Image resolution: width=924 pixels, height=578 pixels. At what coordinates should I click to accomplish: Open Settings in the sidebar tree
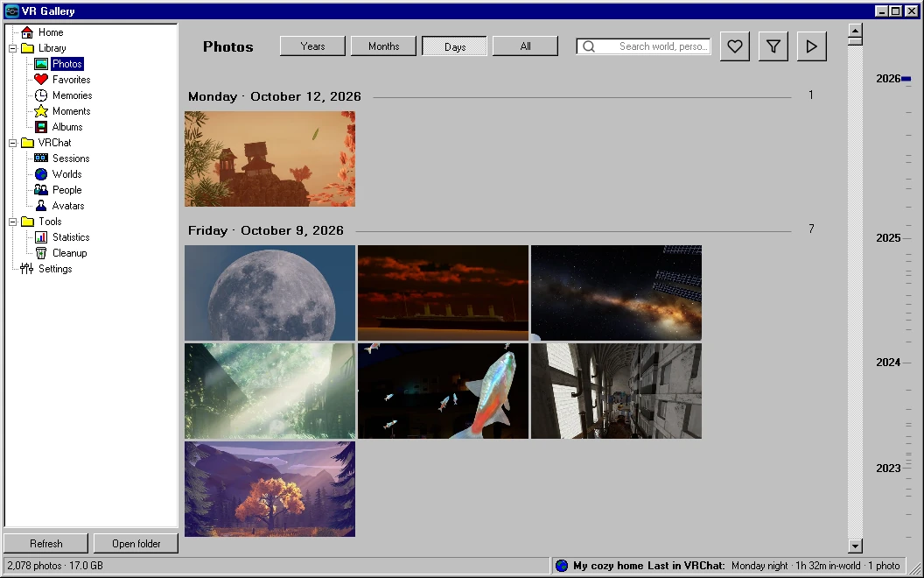click(55, 269)
